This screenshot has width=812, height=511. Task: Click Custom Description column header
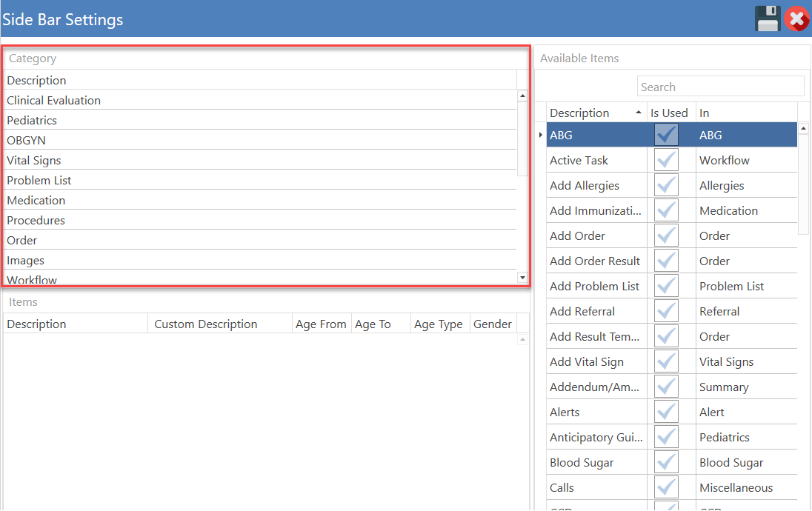click(x=220, y=324)
